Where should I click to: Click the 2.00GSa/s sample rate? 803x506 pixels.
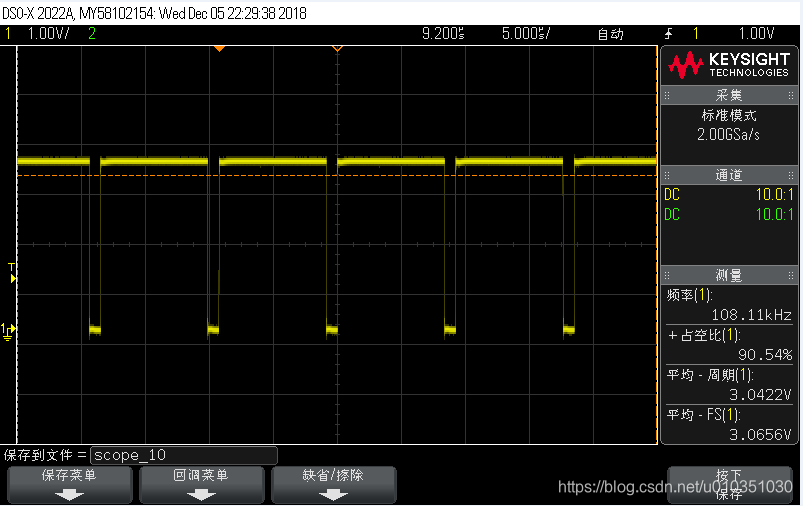(x=728, y=135)
